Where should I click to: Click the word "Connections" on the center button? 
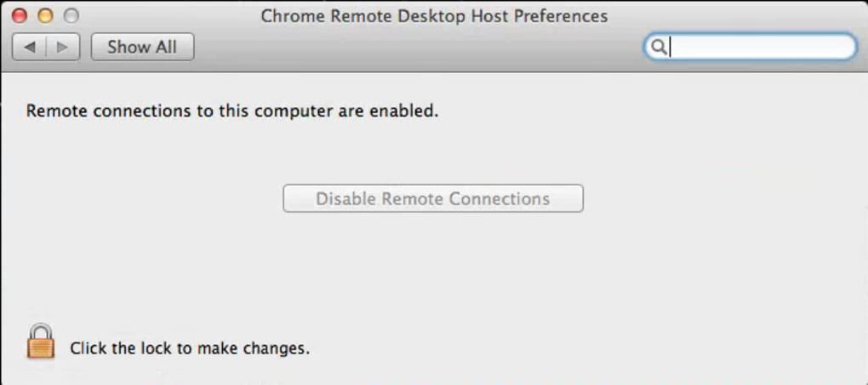click(500, 199)
